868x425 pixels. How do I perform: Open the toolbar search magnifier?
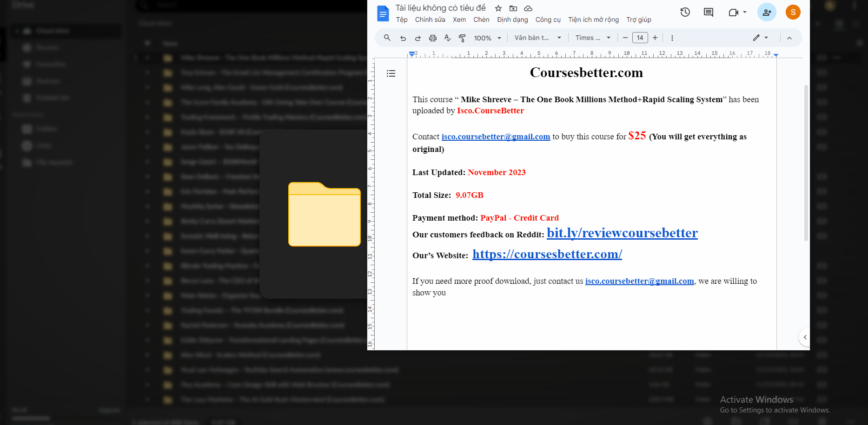click(387, 38)
